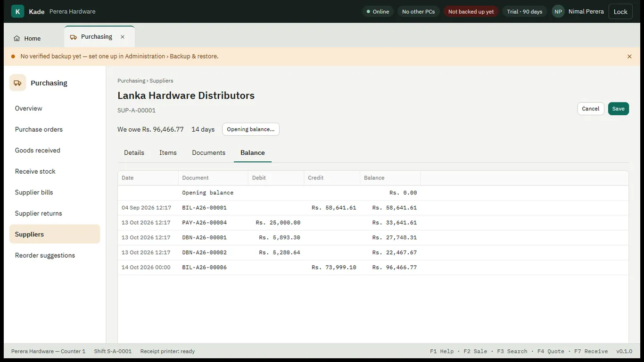Click the balance Rs. 22,467.67

coord(395,253)
